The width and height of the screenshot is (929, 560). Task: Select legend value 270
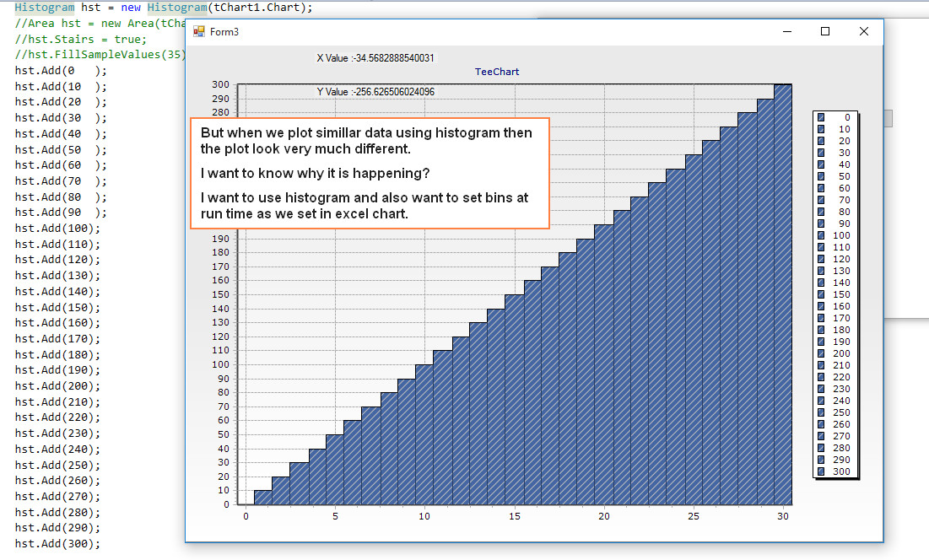(841, 436)
